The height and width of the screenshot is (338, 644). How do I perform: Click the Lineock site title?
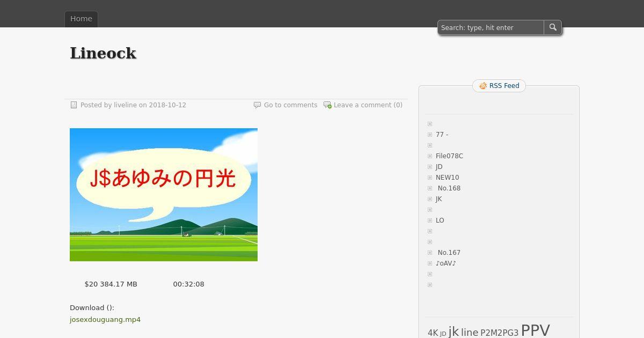(x=103, y=53)
